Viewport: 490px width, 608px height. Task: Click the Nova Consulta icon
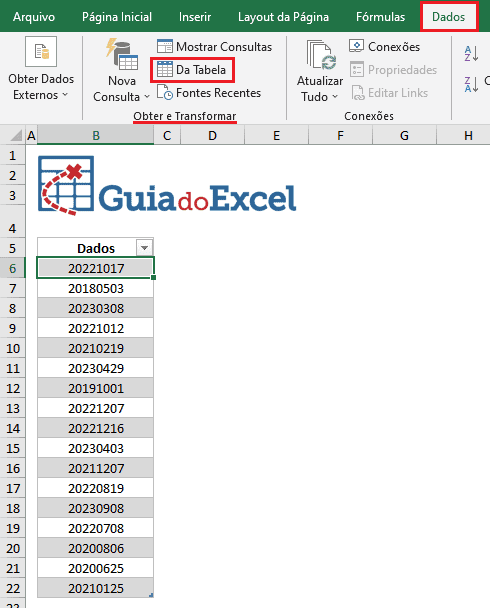122,54
